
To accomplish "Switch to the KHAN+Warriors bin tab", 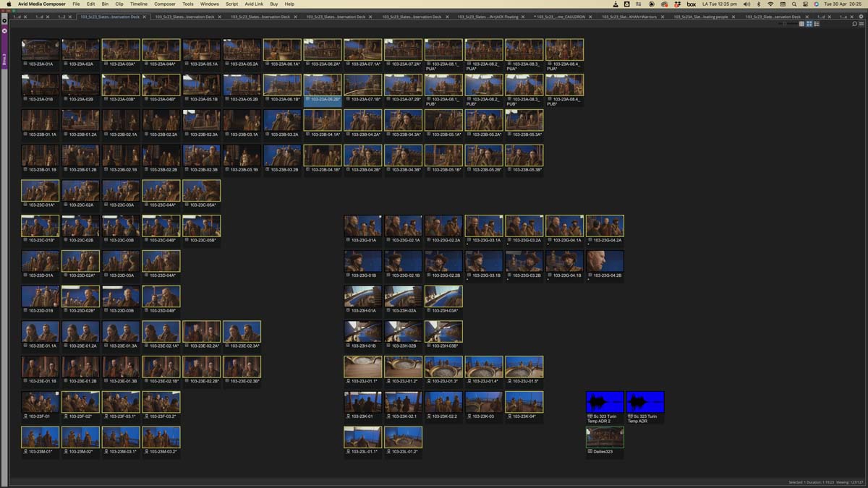I will pyautogui.click(x=629, y=16).
